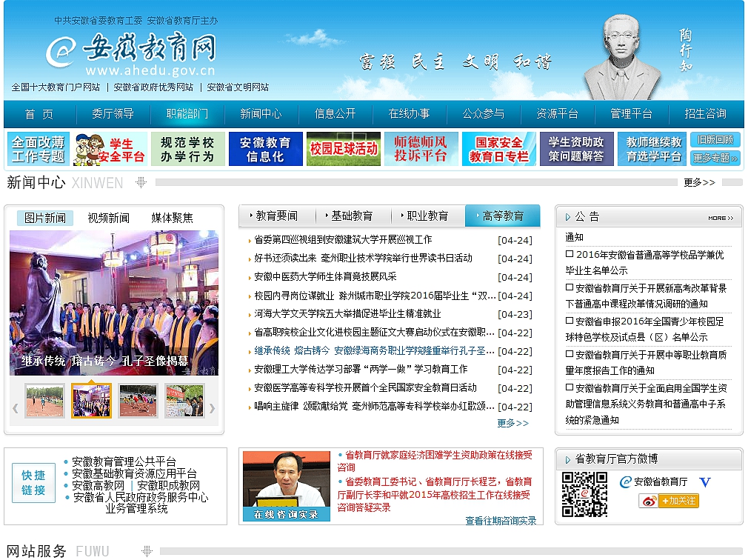Click MORE in the 公告 panel
The image size is (748, 560).
coord(720,218)
